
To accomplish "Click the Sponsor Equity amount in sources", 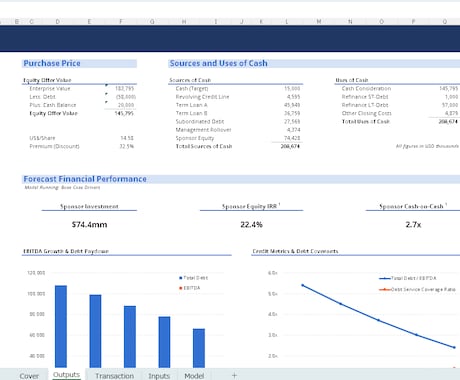I will pos(292,138).
